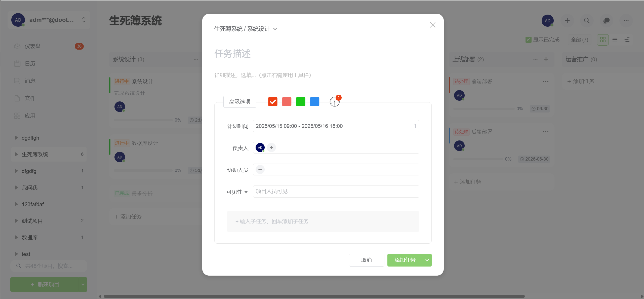The width and height of the screenshot is (644, 299).
Task: Open the chat bubble icon in header
Action: [606, 21]
